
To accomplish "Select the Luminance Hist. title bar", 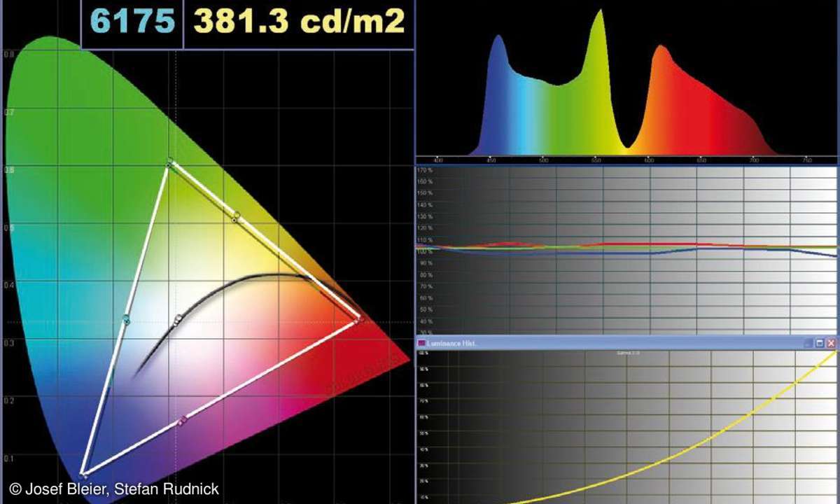I will coord(627,343).
